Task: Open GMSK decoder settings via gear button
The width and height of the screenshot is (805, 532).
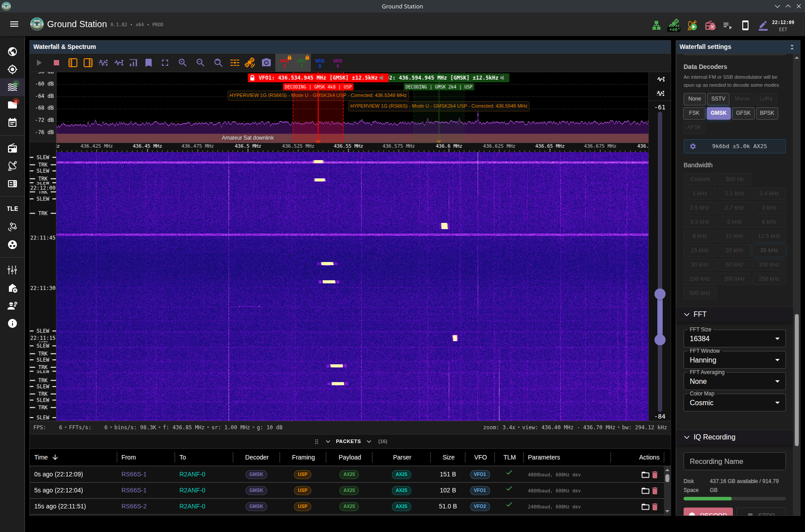Action: 692,146
